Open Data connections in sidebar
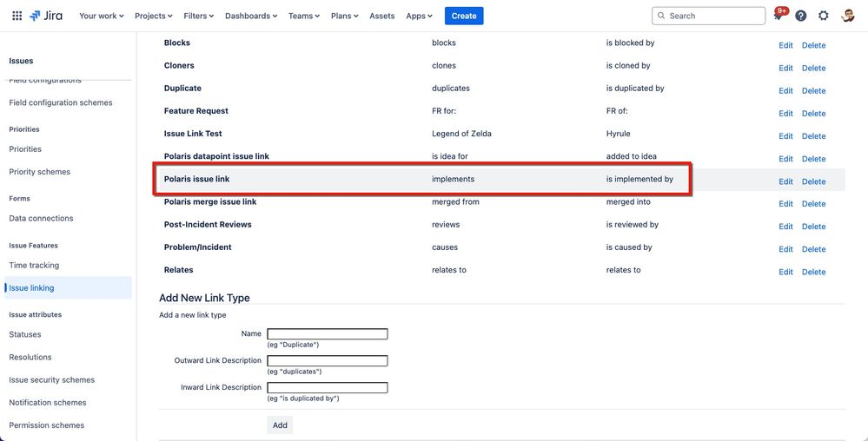Image resolution: width=868 pixels, height=441 pixels. tap(41, 218)
